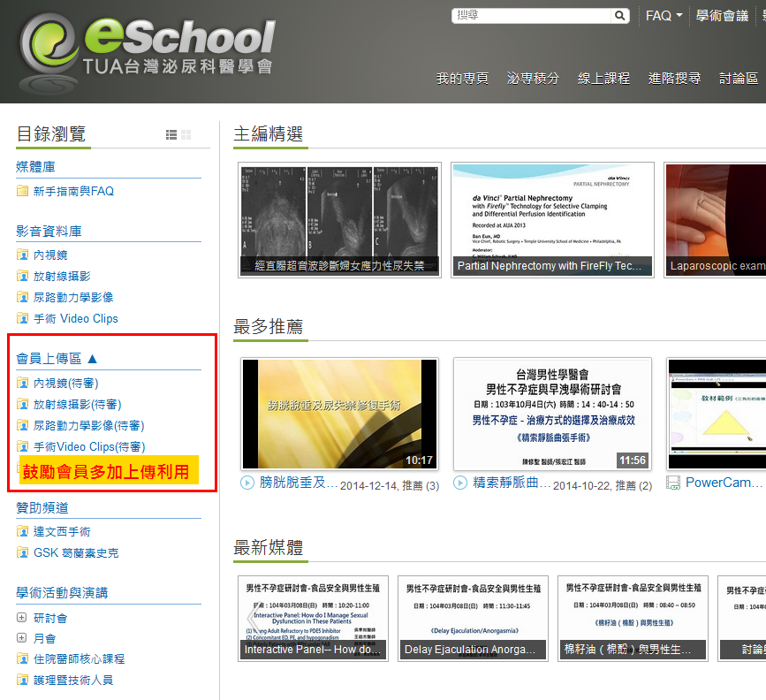Open the 膀胱脫垂及… video title link

[298, 483]
